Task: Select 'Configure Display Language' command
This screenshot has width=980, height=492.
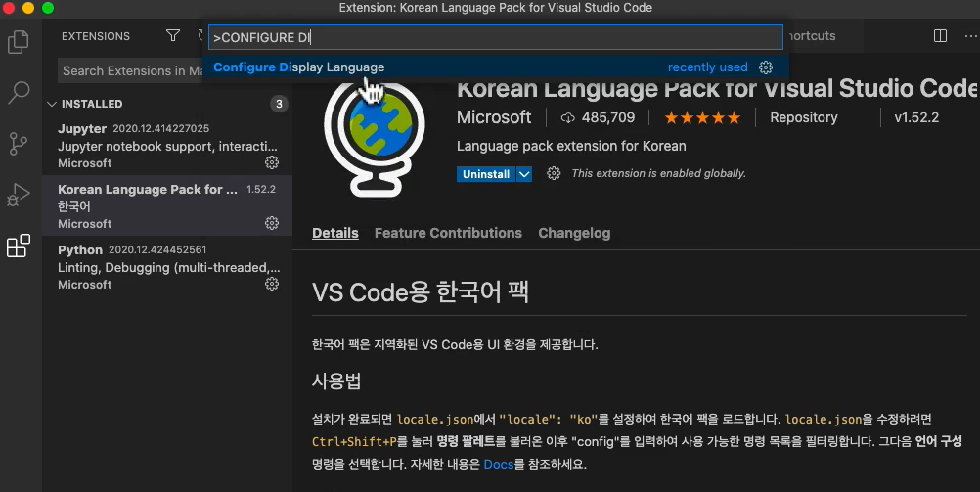Action: coord(495,67)
